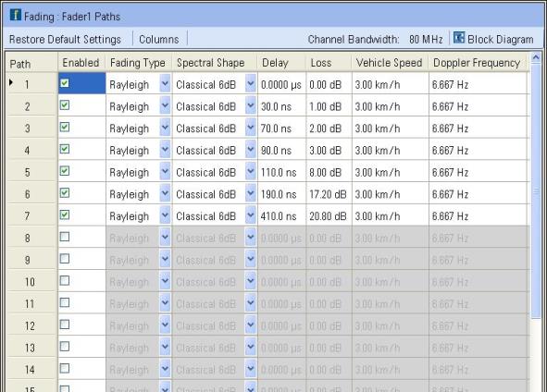Click the scroll up arrow of table
547x392 pixels.
pos(536,57)
